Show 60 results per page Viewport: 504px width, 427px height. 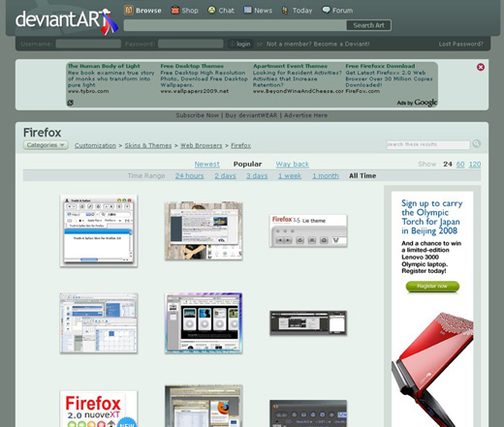[460, 164]
